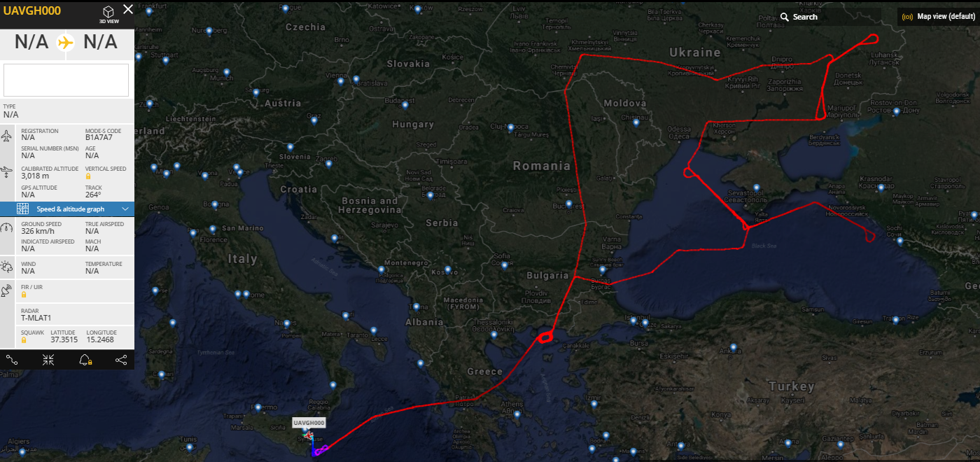Screen dimensions: 980x462
Task: Click the locked Vertical Speed padlock
Action: (x=88, y=176)
